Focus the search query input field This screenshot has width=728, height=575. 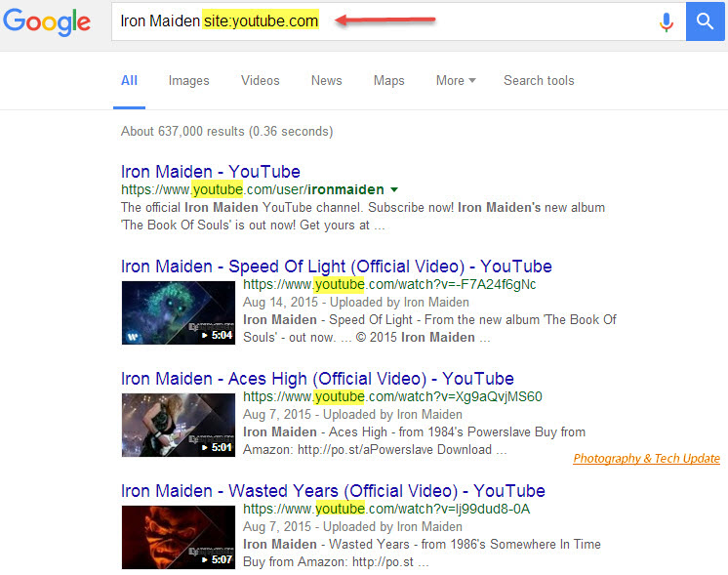click(398, 21)
